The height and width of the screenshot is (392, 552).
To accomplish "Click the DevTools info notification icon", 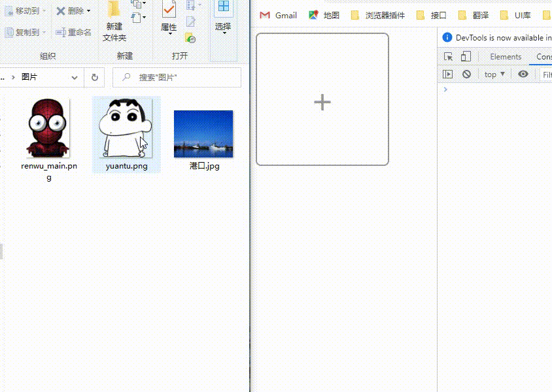I will pyautogui.click(x=447, y=37).
